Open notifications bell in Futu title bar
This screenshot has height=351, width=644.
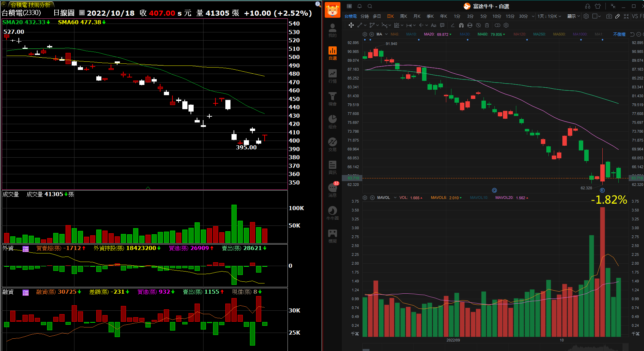point(360,6)
